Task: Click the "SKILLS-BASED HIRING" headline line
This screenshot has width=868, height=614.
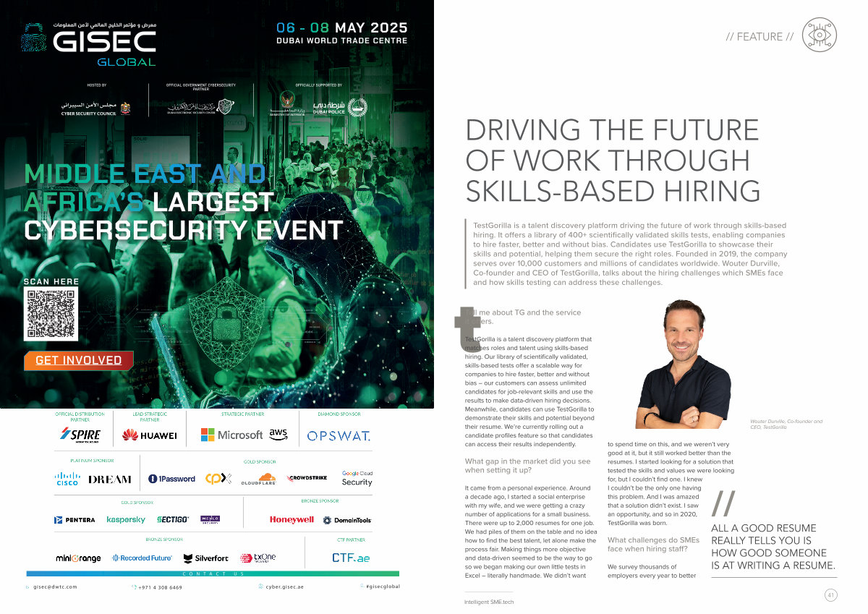Action: pos(613,190)
